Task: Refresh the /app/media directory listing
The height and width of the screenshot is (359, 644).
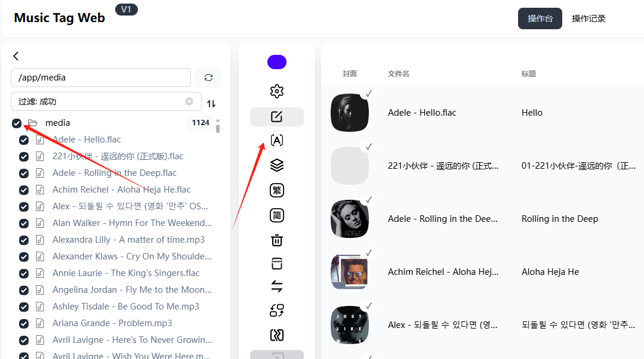Action: click(x=208, y=78)
